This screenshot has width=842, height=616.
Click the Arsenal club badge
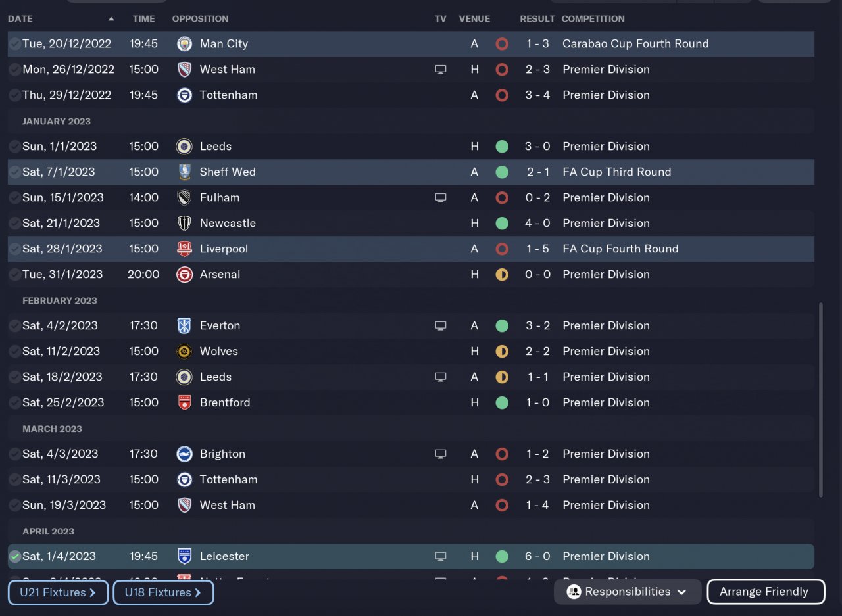(185, 275)
